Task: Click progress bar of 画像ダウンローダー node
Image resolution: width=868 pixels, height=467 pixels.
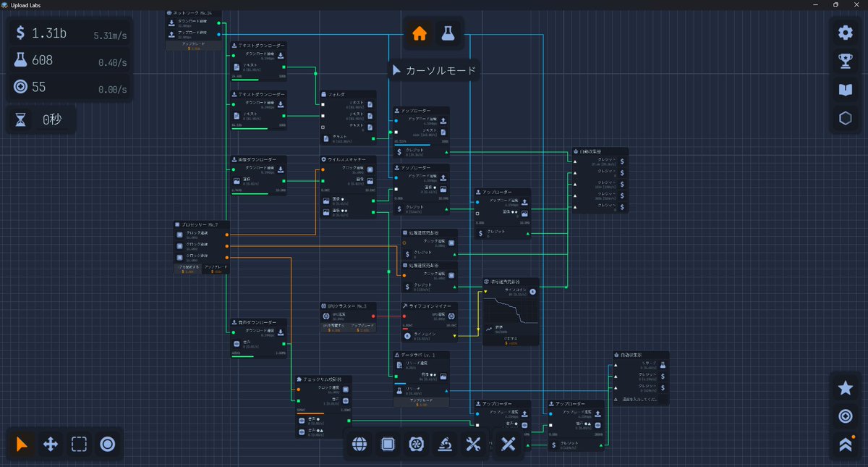Action: click(258, 194)
